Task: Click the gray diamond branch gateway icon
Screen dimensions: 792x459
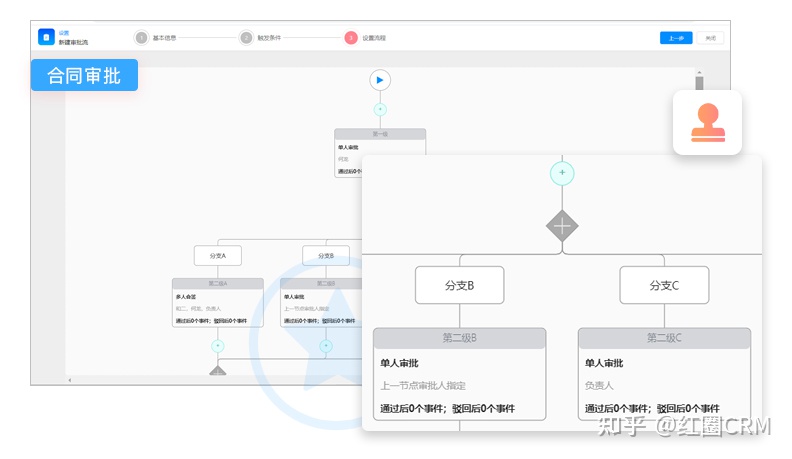Action: coord(562,225)
